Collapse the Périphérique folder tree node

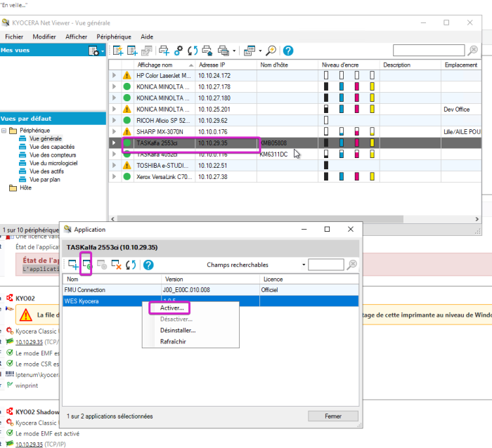pyautogui.click(x=4, y=131)
